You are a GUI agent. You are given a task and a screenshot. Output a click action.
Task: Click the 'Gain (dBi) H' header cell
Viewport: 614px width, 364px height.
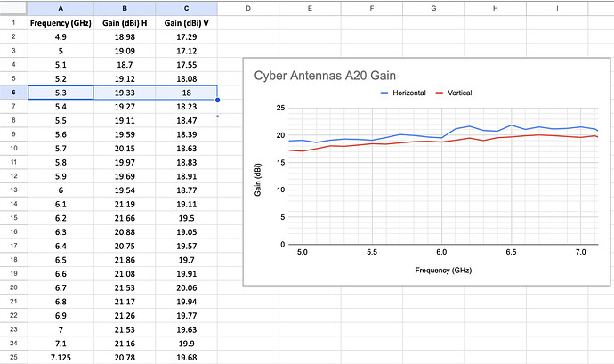tap(125, 23)
